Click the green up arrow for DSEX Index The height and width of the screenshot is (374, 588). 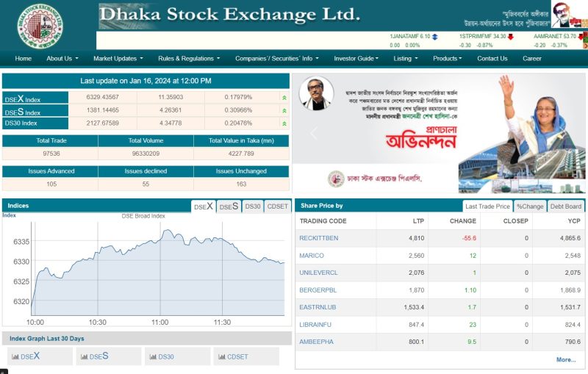tap(284, 97)
